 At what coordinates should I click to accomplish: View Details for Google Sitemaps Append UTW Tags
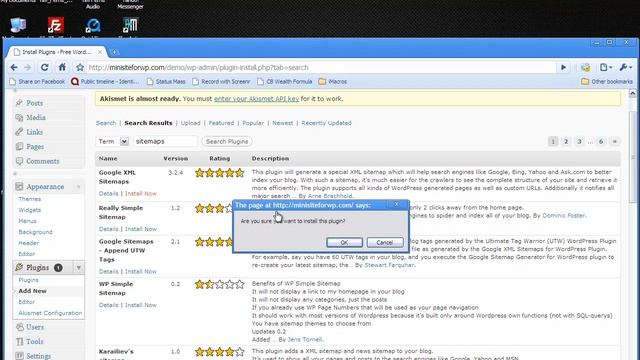[109, 271]
